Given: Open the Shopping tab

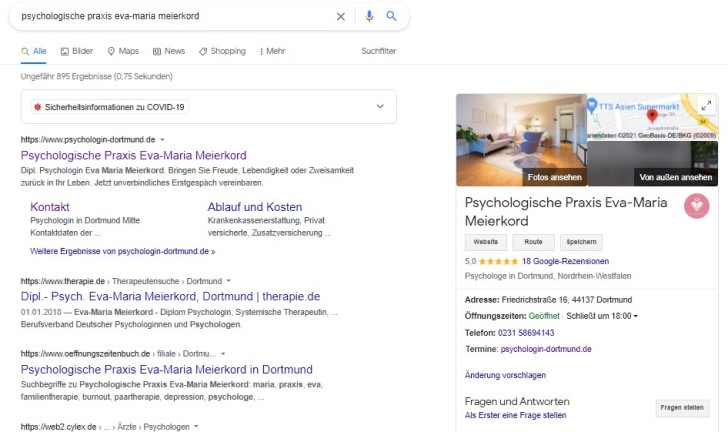Looking at the screenshot, I should 222,51.
